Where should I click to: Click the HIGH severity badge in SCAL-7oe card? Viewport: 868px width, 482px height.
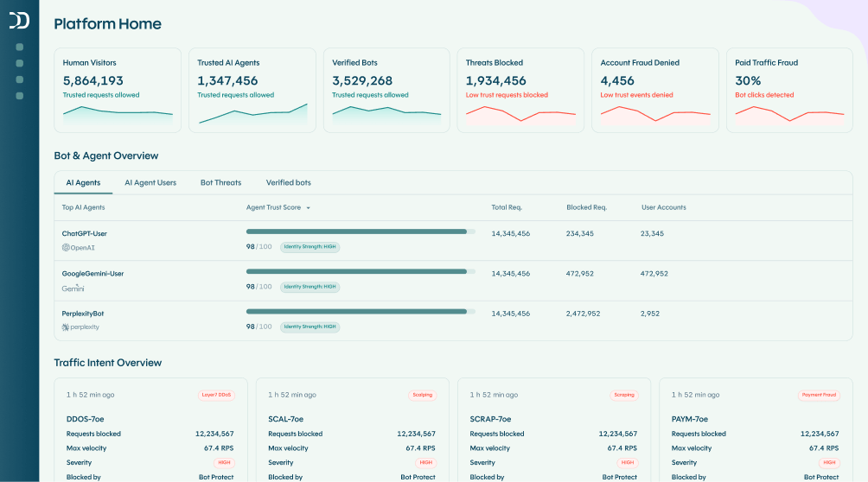425,463
